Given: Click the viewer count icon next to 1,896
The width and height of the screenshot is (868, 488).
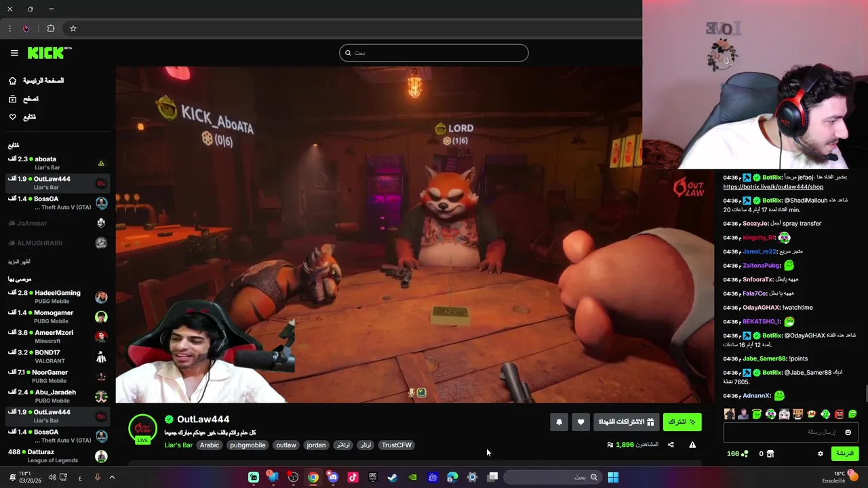Looking at the screenshot, I should (x=610, y=445).
